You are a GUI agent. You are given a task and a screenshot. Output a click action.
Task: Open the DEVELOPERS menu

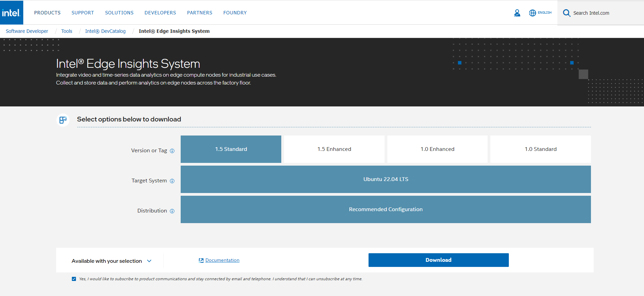tap(160, 13)
